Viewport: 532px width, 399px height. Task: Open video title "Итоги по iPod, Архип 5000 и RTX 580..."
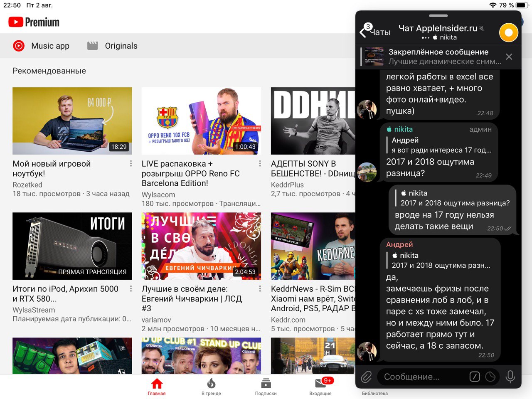click(x=66, y=294)
